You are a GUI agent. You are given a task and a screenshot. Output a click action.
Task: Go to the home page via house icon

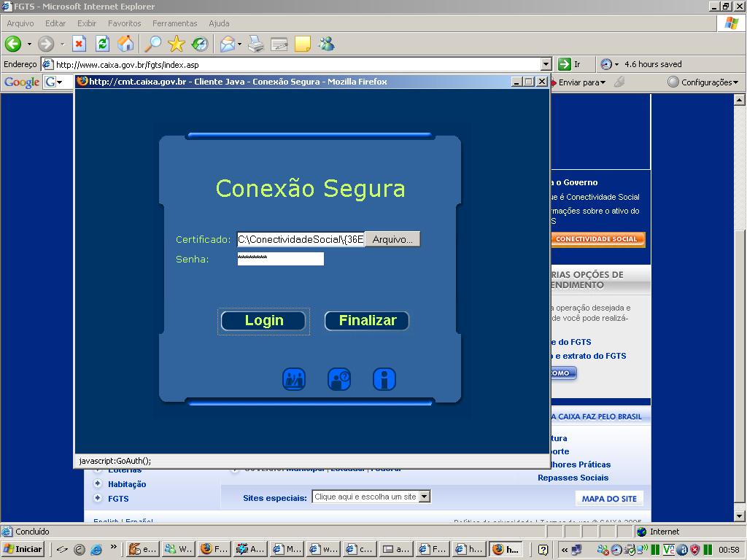(125, 44)
